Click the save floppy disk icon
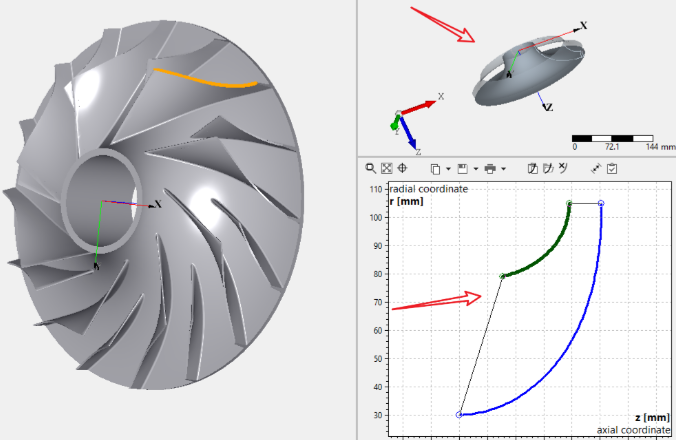Screen dimensions: 676x440 coord(463,169)
